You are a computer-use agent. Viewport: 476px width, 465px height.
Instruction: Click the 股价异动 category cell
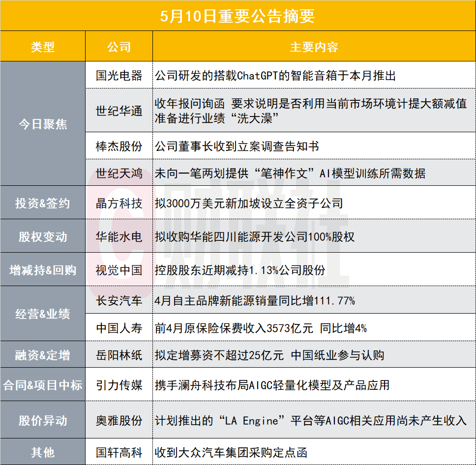43,420
